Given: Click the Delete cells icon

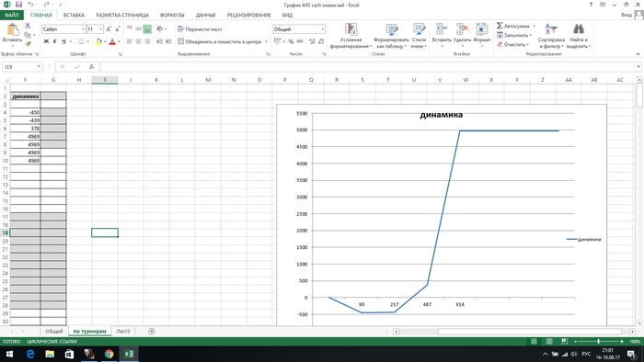Looking at the screenshot, I should pos(462,29).
